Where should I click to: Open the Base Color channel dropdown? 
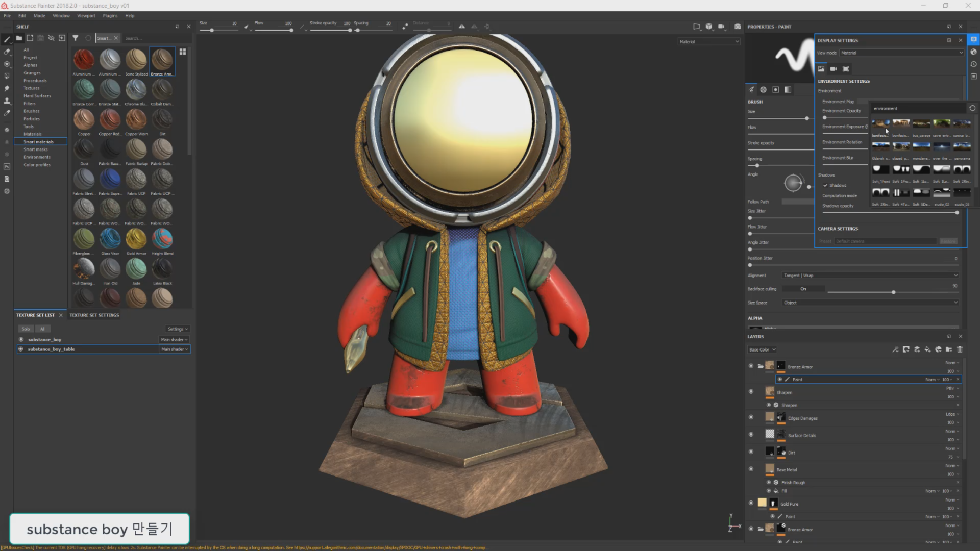click(762, 349)
